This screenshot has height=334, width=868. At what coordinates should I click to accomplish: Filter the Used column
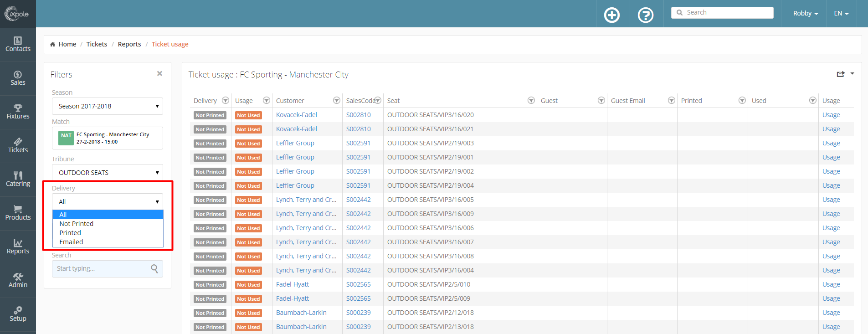[x=813, y=100]
